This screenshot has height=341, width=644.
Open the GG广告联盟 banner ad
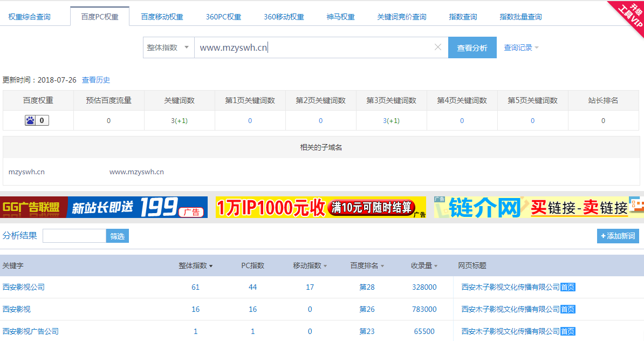(104, 207)
